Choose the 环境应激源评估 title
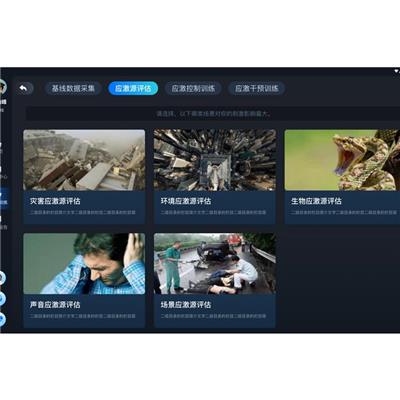Viewport: 400px width, 400px height. tap(186, 201)
